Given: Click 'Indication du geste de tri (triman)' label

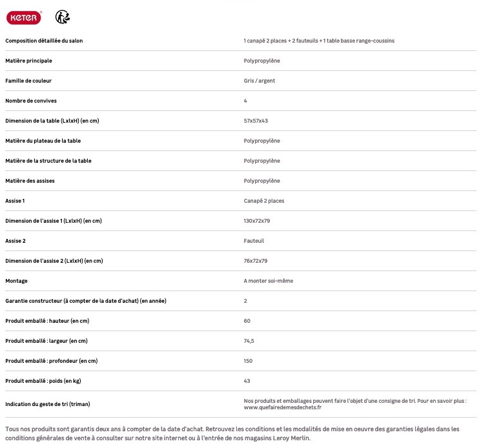Looking at the screenshot, I should coord(48,404).
